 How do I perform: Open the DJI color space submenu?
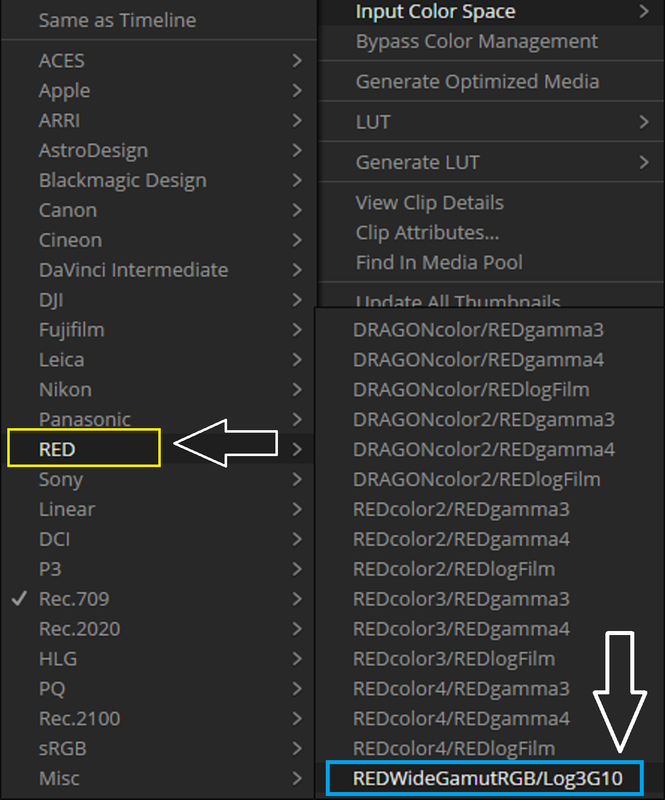(x=158, y=300)
